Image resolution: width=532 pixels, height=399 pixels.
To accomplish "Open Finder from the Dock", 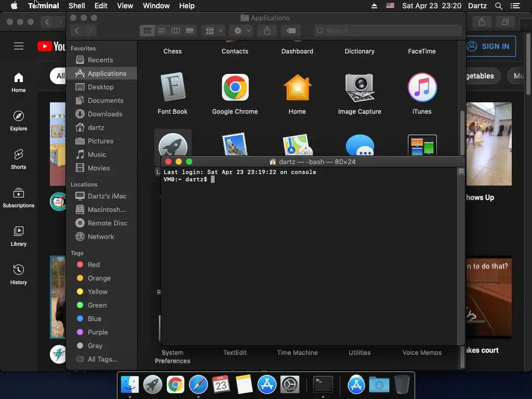I will (x=130, y=385).
